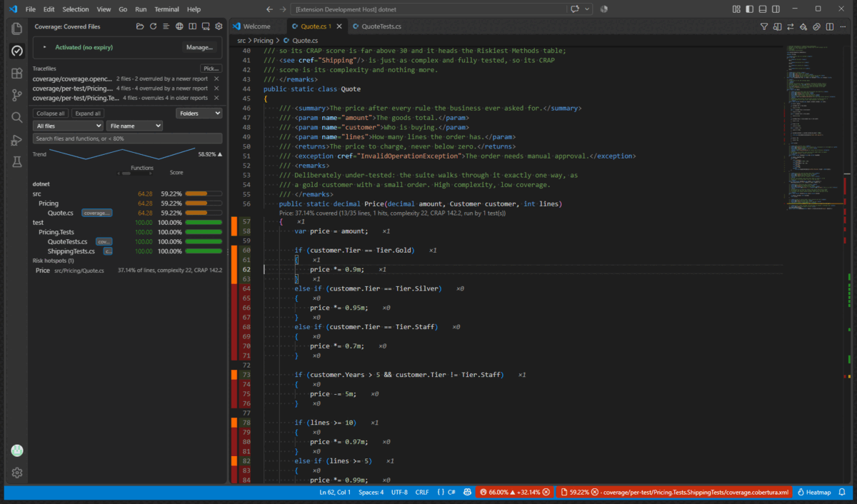857x504 pixels.
Task: Click Ln 62, Col 1 in status bar
Action: [x=334, y=493]
